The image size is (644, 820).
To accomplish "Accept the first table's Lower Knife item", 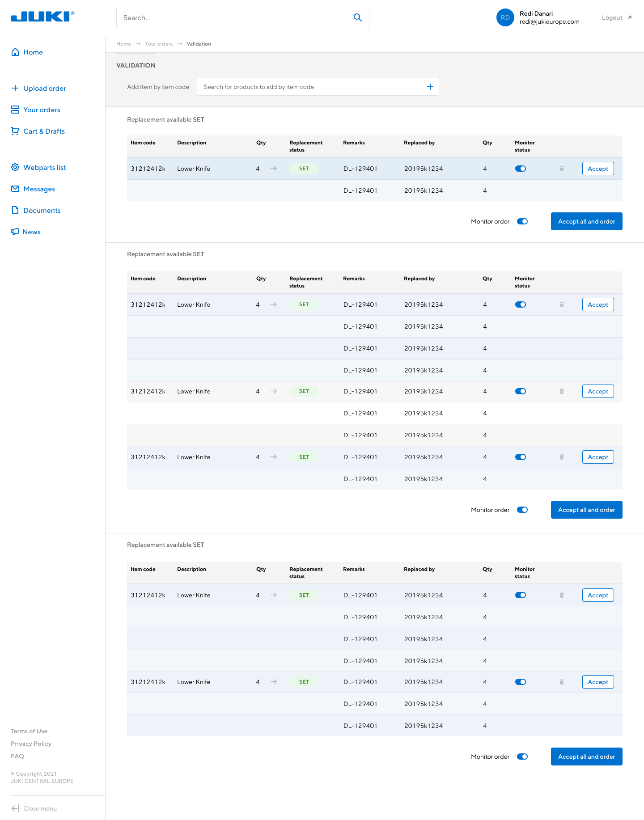I will tap(598, 169).
